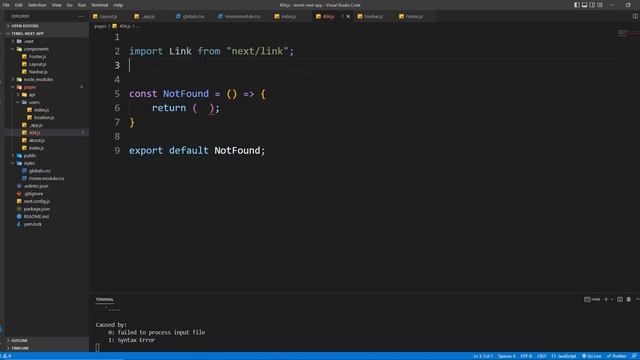Open about.js in the explorer tree
This screenshot has width=640, height=360.
[x=37, y=140]
